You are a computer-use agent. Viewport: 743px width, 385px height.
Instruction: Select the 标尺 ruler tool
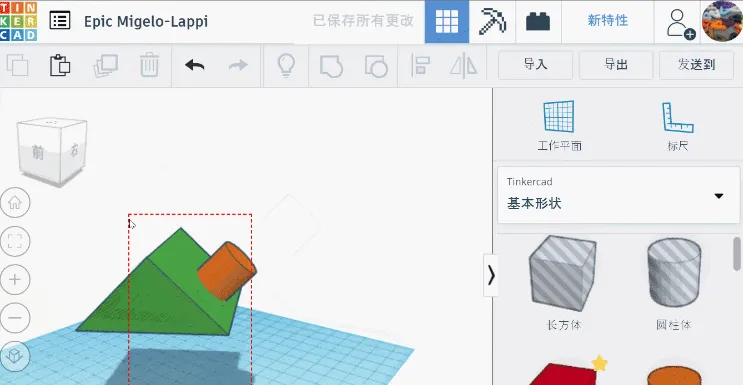[678, 126]
